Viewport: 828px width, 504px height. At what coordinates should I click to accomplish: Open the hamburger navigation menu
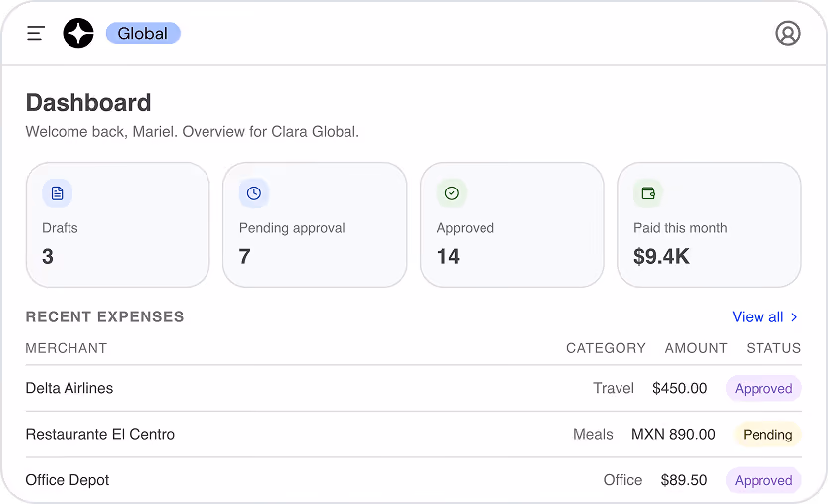click(x=36, y=34)
